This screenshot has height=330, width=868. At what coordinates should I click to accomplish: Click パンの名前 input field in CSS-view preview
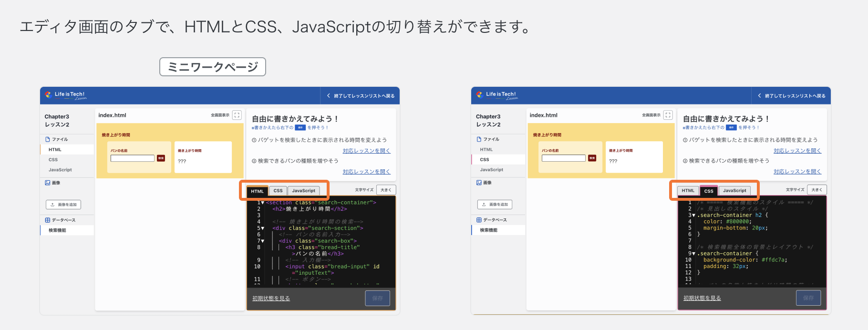click(564, 158)
